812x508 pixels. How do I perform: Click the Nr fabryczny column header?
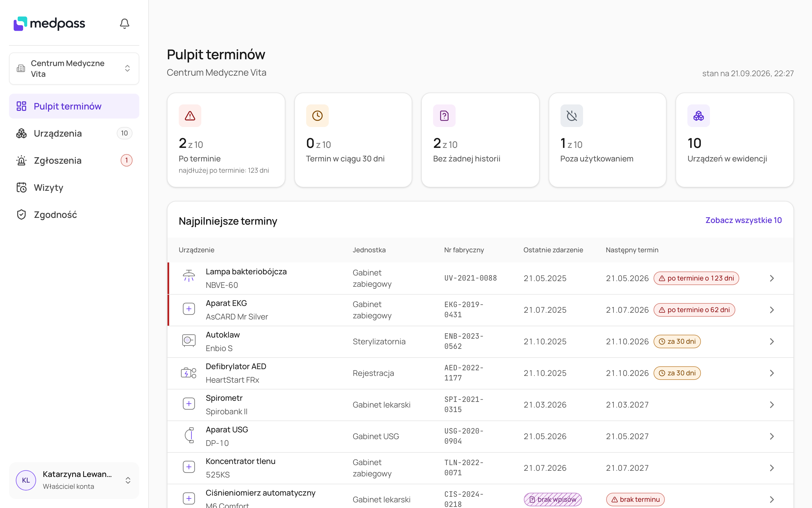pyautogui.click(x=464, y=250)
